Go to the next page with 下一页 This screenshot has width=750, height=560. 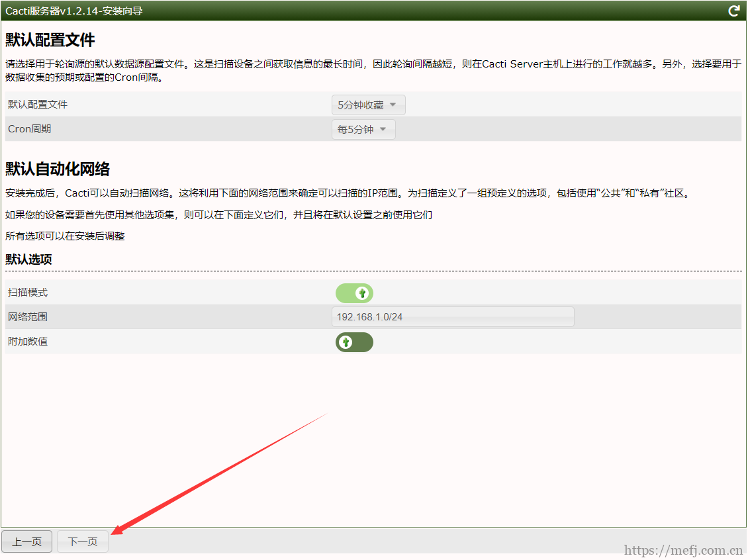pos(83,542)
